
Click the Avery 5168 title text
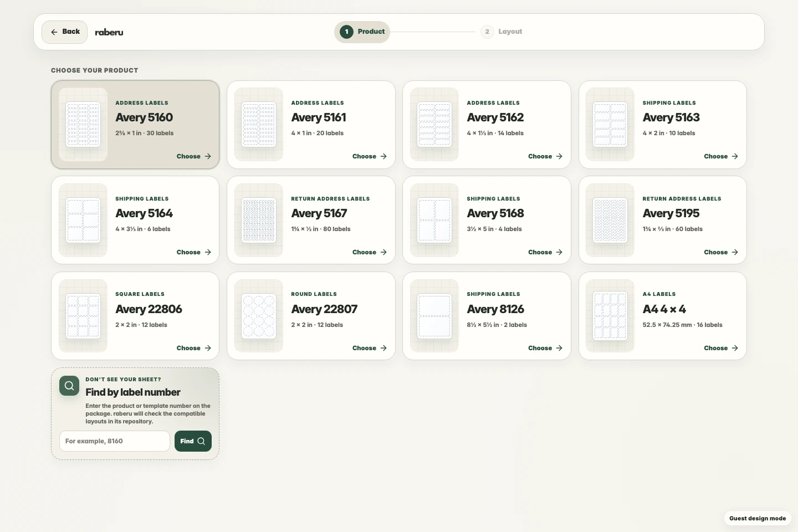click(x=495, y=213)
